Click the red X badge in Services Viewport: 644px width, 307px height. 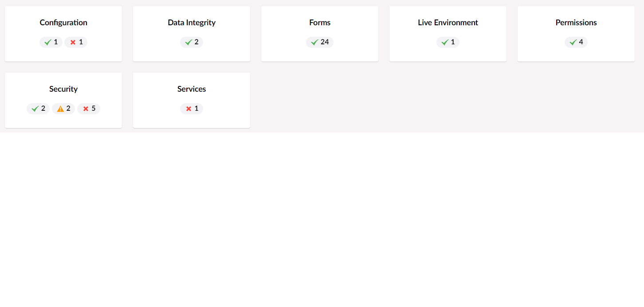(192, 109)
